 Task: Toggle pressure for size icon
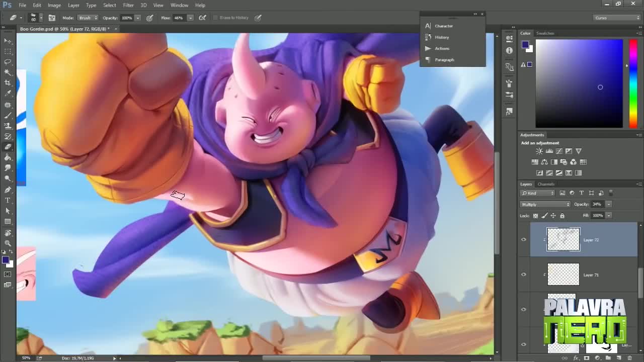(258, 18)
